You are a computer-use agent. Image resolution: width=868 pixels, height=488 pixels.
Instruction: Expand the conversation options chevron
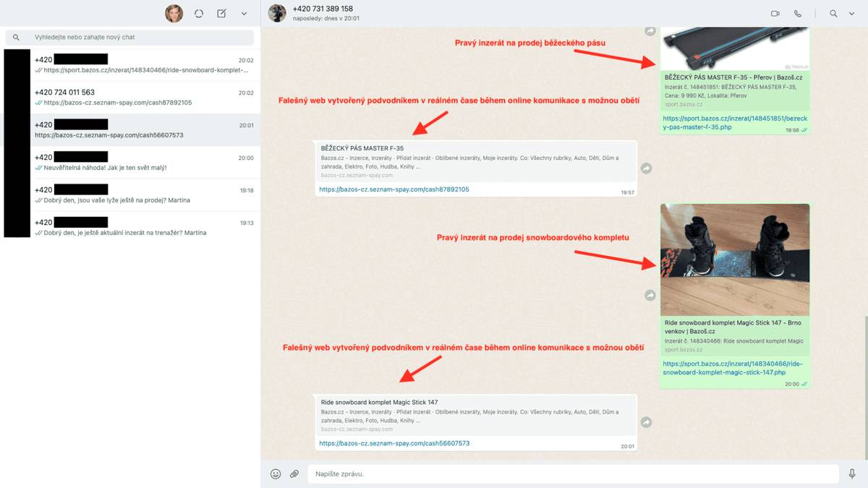[854, 13]
